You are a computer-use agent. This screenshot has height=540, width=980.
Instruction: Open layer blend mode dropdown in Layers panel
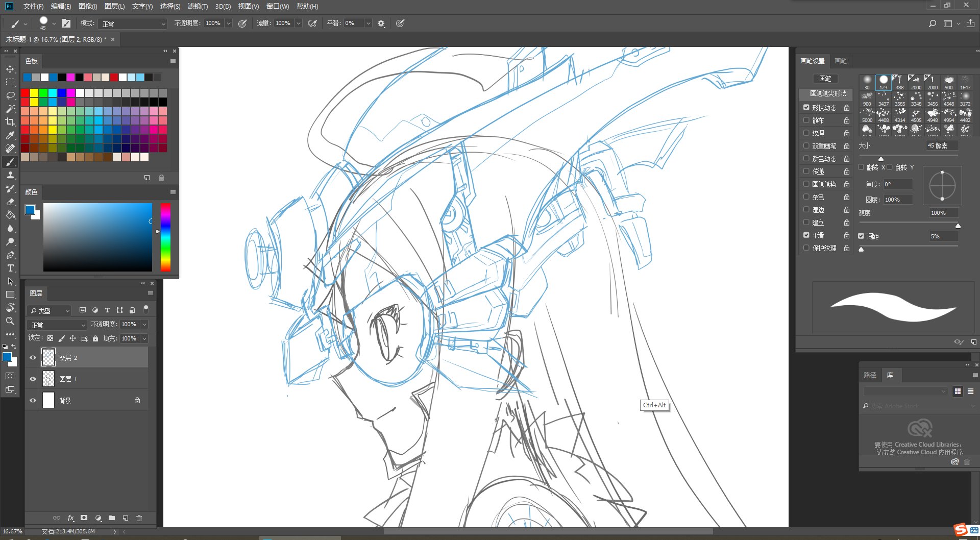57,325
